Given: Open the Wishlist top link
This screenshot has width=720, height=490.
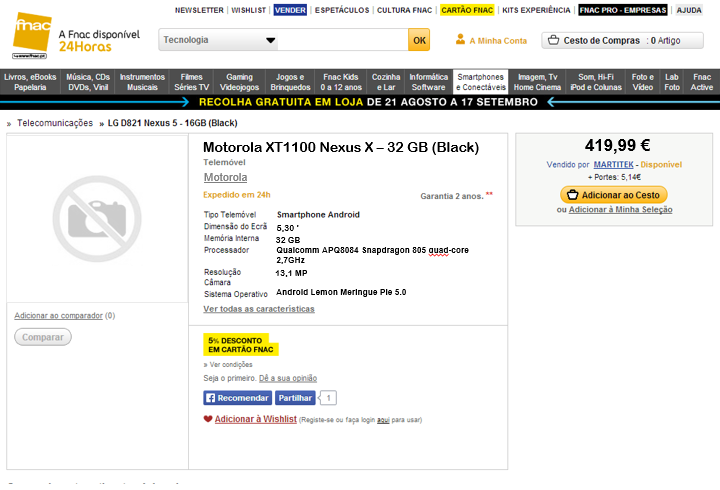Looking at the screenshot, I should [248, 10].
